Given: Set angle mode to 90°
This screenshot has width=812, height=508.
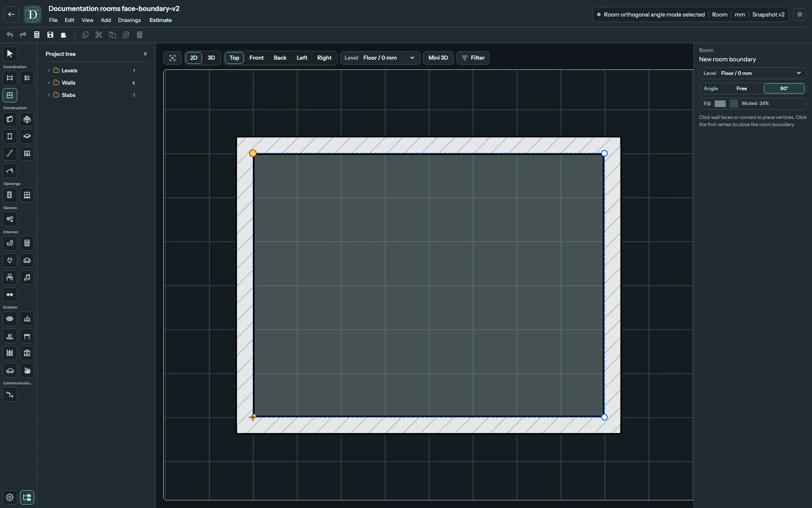Looking at the screenshot, I should tap(784, 88).
